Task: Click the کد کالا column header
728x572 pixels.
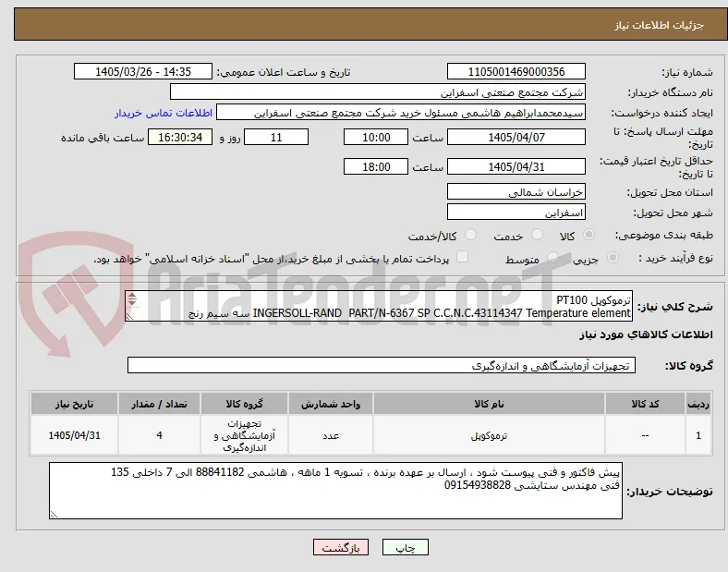Action: (645, 404)
